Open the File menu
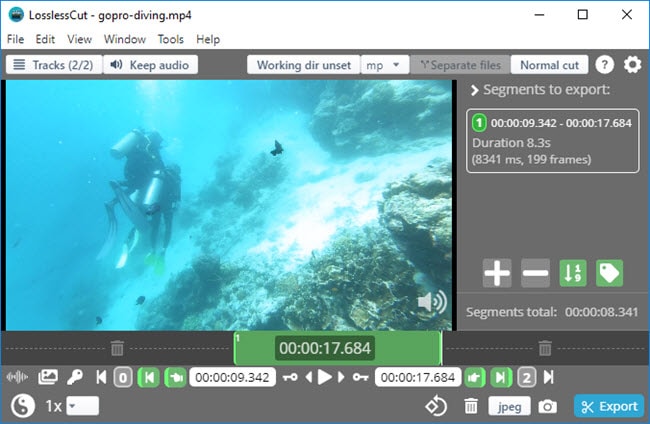The image size is (650, 424). (15, 39)
